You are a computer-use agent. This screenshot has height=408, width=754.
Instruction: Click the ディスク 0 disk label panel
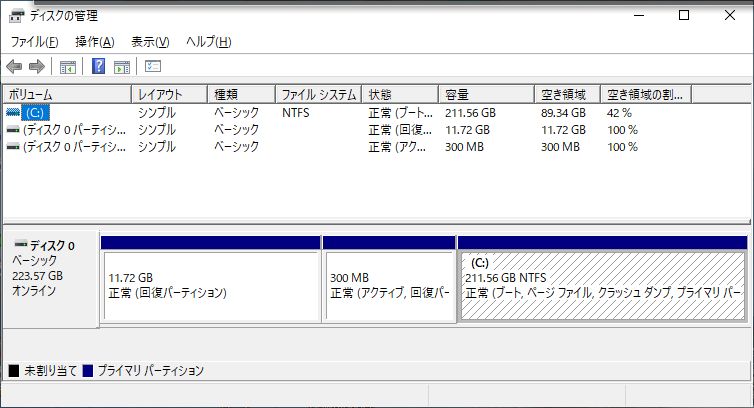pos(51,279)
